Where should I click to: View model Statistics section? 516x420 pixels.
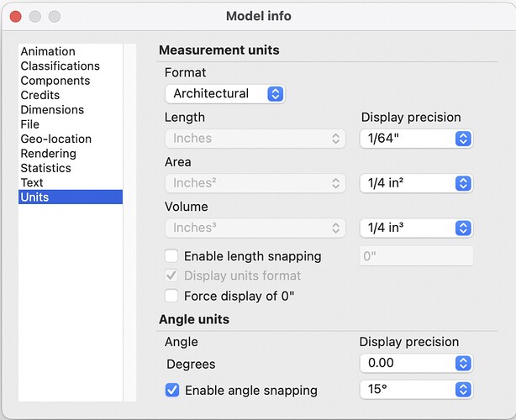46,168
